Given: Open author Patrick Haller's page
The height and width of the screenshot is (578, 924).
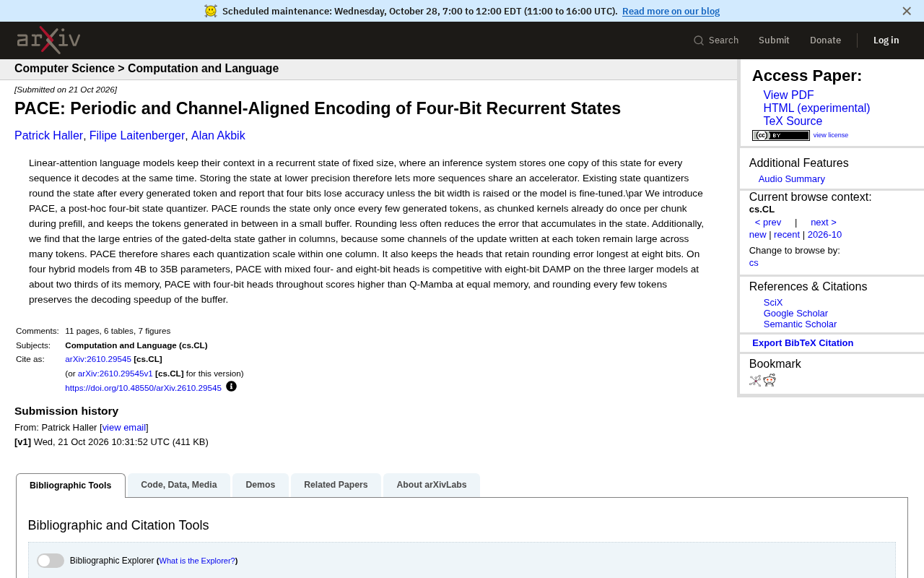Looking at the screenshot, I should coord(48,136).
